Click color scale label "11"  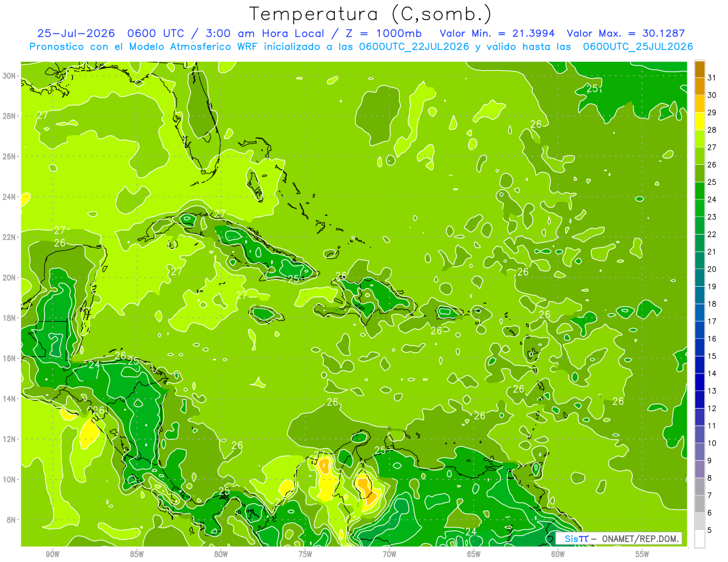[712, 426]
